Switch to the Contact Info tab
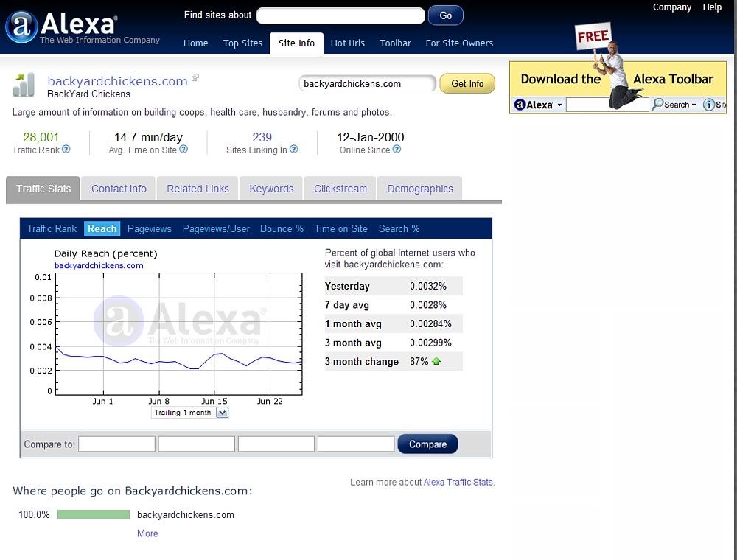The width and height of the screenshot is (737, 560). tap(119, 189)
